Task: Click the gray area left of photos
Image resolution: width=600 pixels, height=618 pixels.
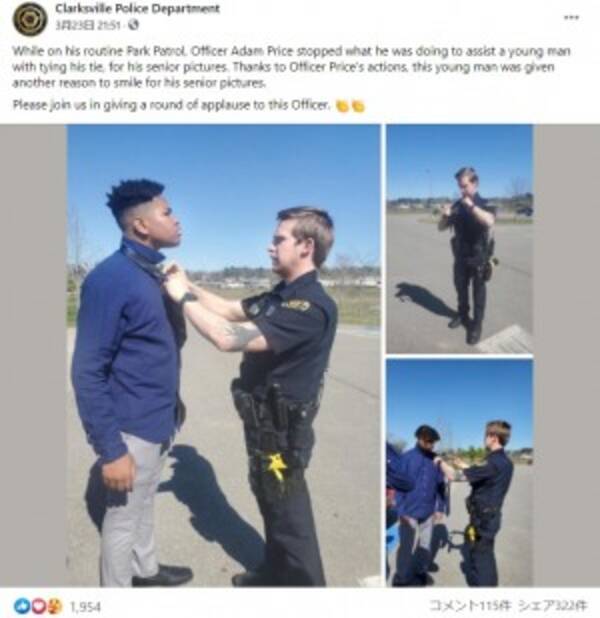Action: coord(33,355)
